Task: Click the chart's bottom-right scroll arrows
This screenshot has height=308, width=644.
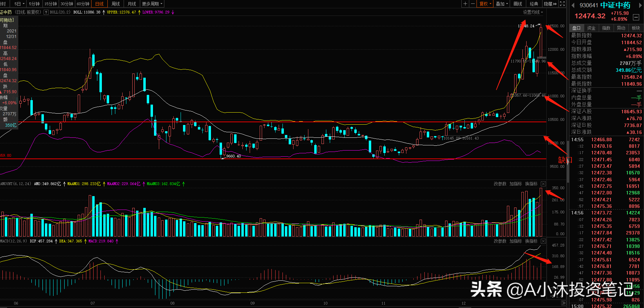Action: (x=564, y=303)
